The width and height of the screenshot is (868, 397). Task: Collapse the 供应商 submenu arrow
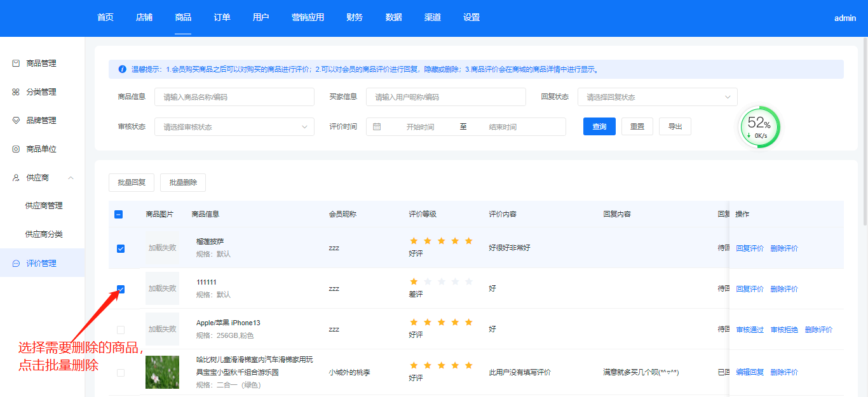pyautogui.click(x=71, y=178)
